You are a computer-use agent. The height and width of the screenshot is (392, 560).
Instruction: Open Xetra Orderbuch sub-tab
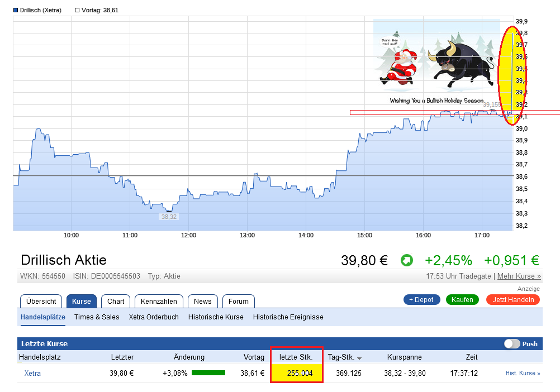click(154, 317)
